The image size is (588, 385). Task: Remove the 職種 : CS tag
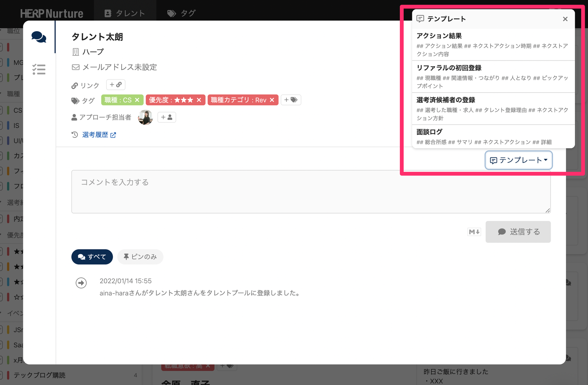click(137, 100)
